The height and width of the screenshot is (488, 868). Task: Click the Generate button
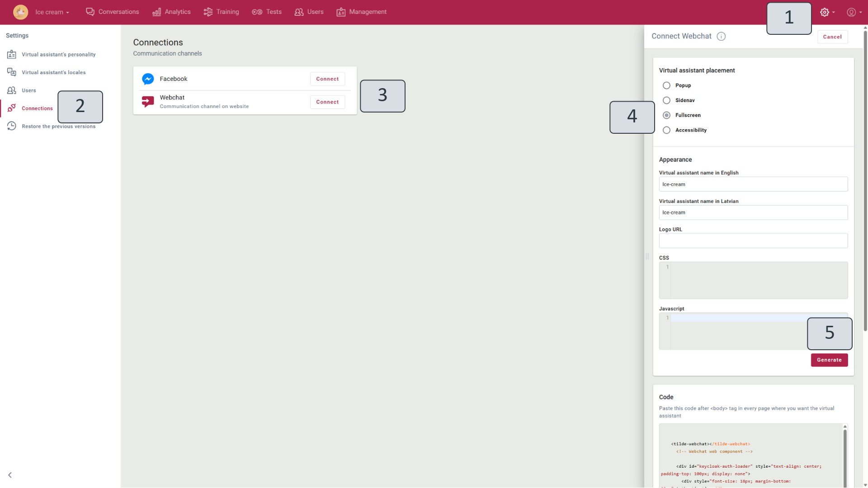(829, 360)
